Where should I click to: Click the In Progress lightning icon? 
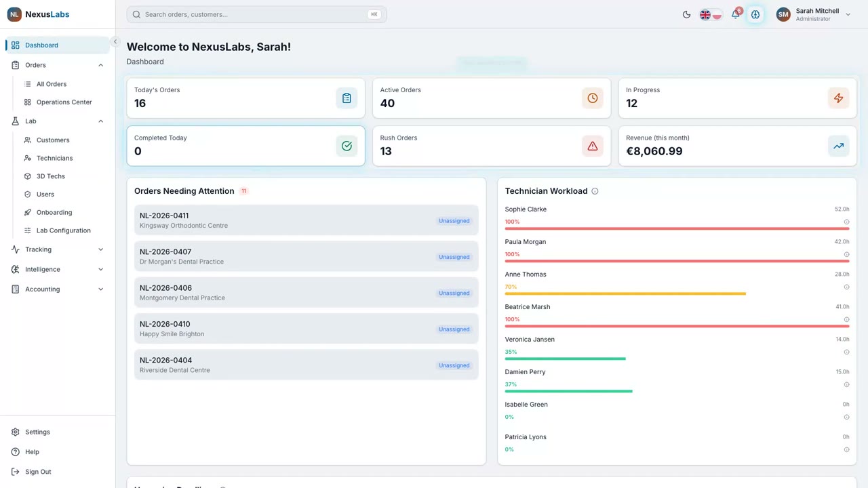tap(838, 98)
